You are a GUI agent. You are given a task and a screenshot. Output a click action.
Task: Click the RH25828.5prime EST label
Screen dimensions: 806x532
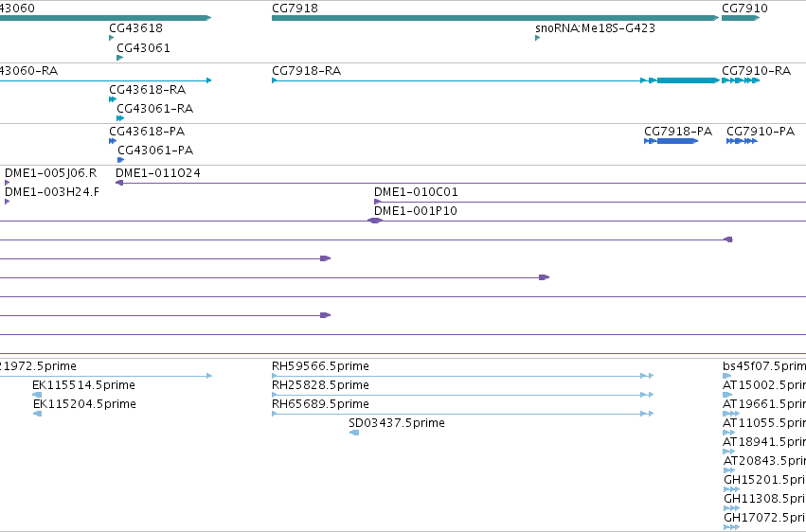click(x=320, y=384)
